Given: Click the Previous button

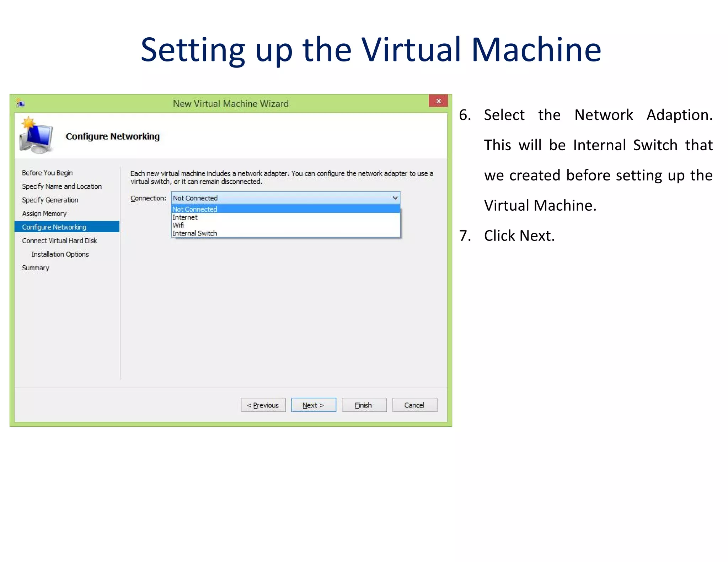Looking at the screenshot, I should click(x=263, y=405).
